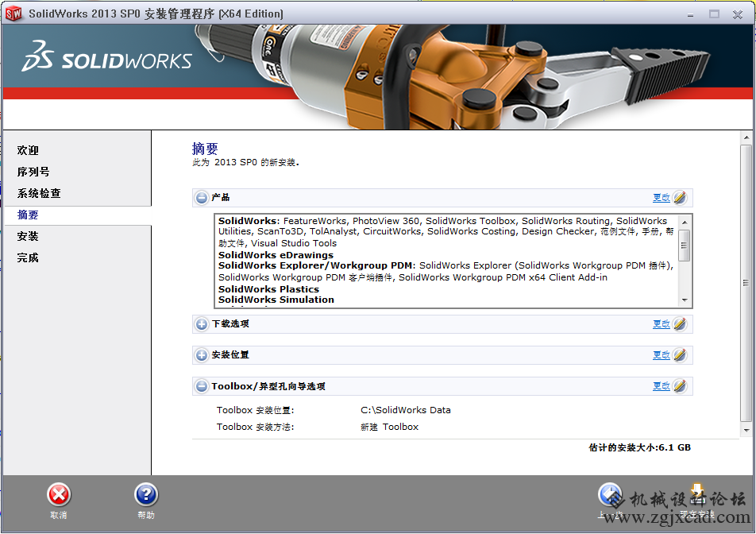Click pencil edit icon in Toolbox row
Viewport: 756px width, 534px height.
point(680,386)
